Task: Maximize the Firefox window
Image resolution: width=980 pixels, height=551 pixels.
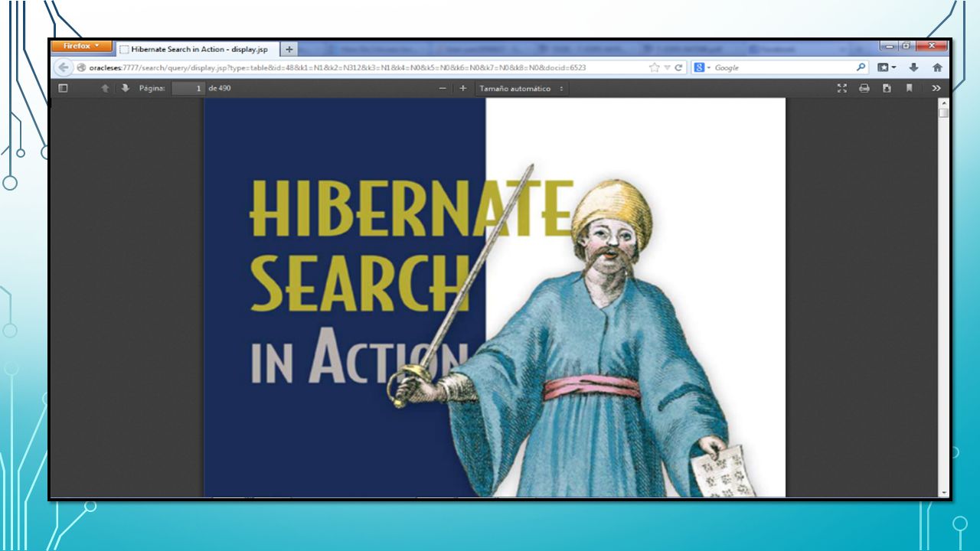Action: click(906, 46)
